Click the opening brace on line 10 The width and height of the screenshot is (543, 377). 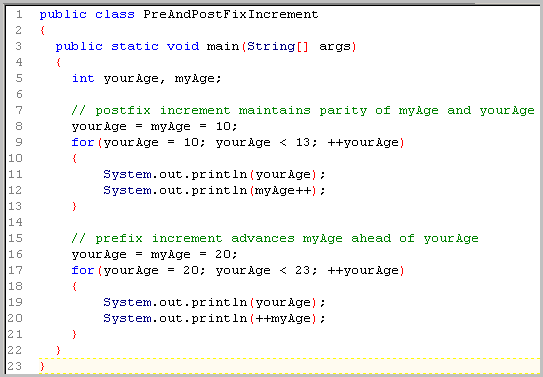click(x=74, y=159)
